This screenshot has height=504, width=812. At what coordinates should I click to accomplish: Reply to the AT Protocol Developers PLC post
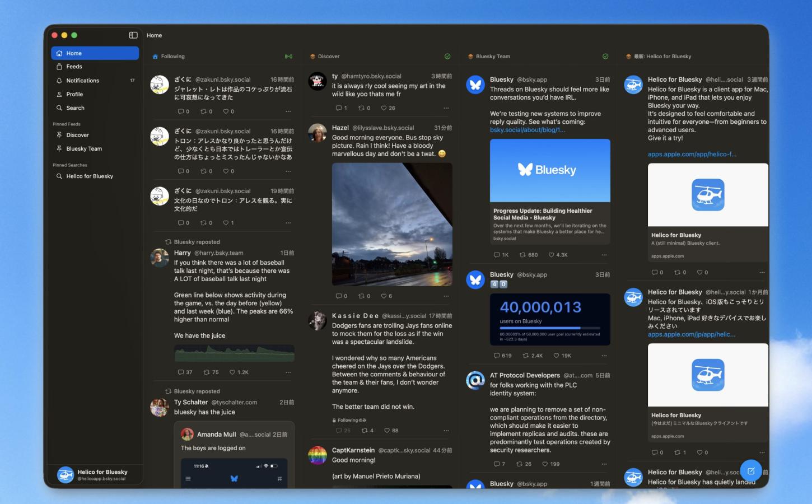pos(500,464)
